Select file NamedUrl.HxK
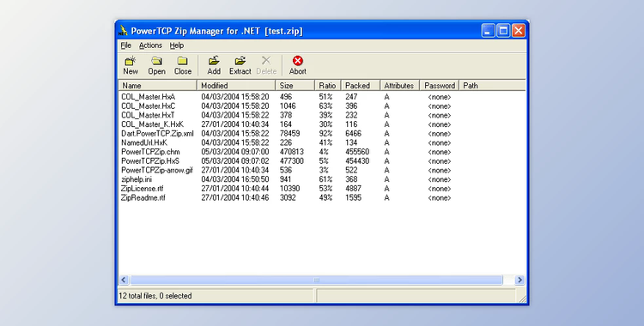Image resolution: width=644 pixels, height=326 pixels. [x=144, y=143]
